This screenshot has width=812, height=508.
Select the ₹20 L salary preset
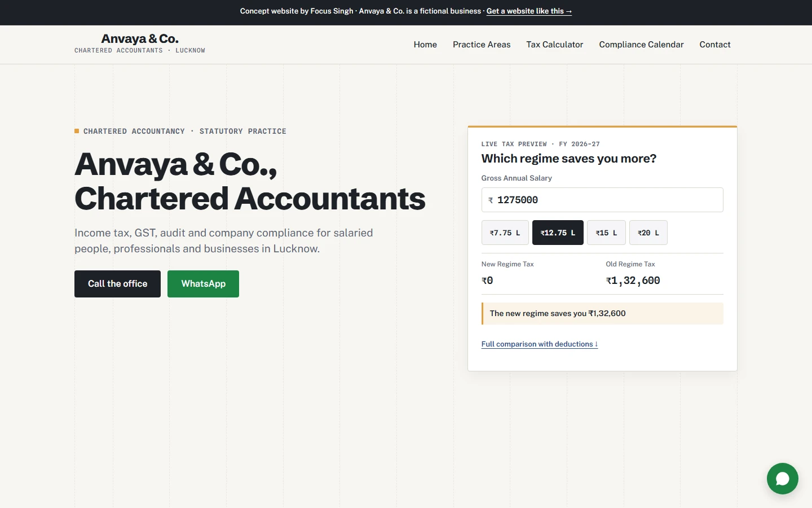click(648, 233)
